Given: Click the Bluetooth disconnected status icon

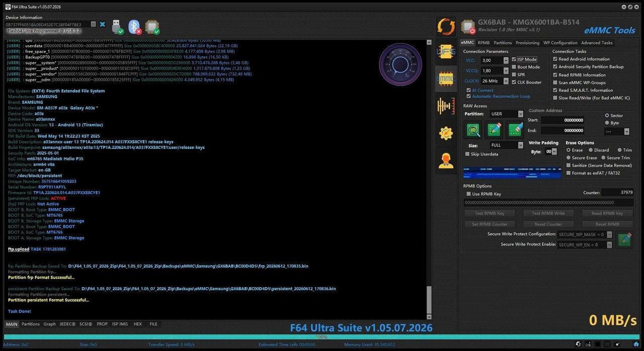Looking at the screenshot, I should tap(134, 27).
